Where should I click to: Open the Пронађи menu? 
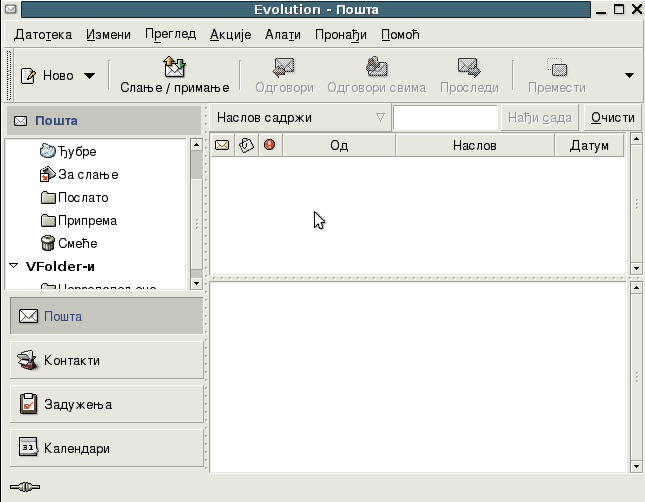click(x=341, y=35)
